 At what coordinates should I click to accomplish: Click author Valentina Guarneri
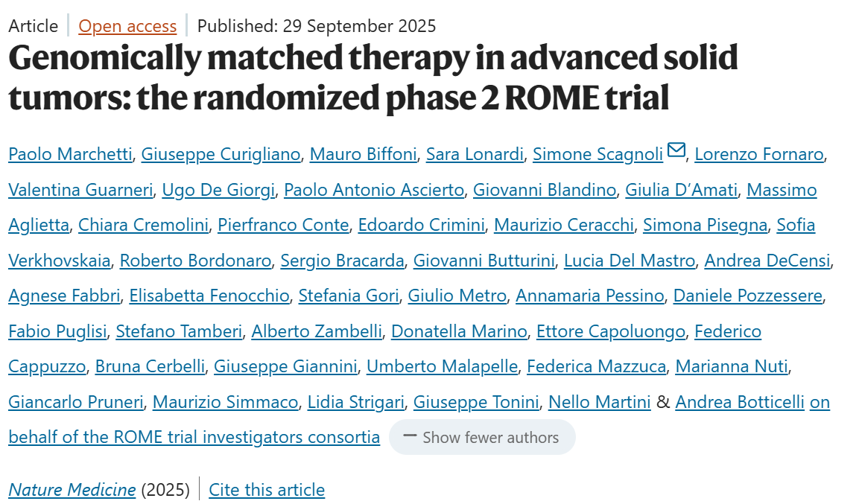(80, 190)
